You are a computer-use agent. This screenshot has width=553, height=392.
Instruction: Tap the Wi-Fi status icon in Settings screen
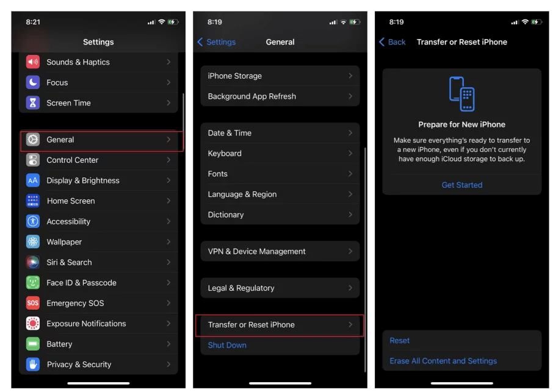(x=162, y=22)
